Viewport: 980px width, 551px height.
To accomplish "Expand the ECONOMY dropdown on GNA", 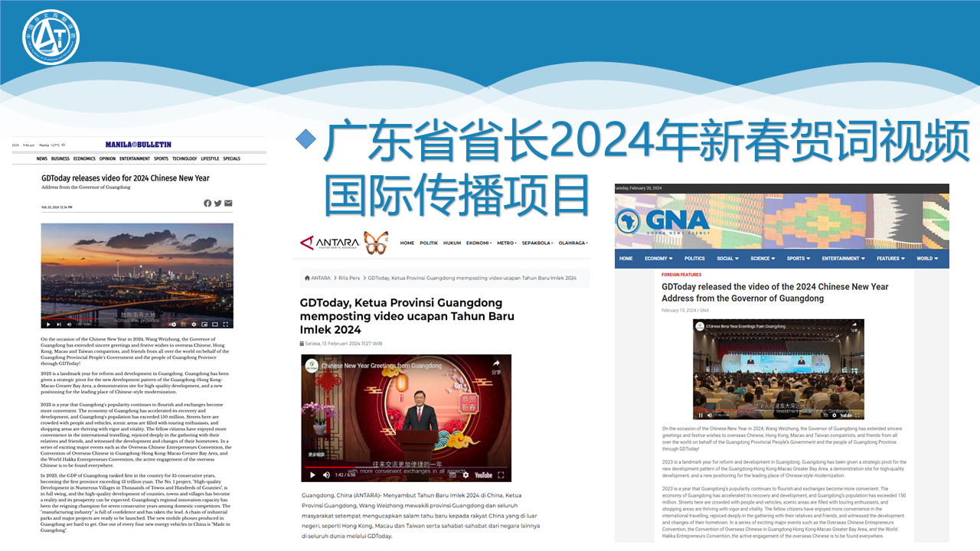I will click(x=658, y=259).
